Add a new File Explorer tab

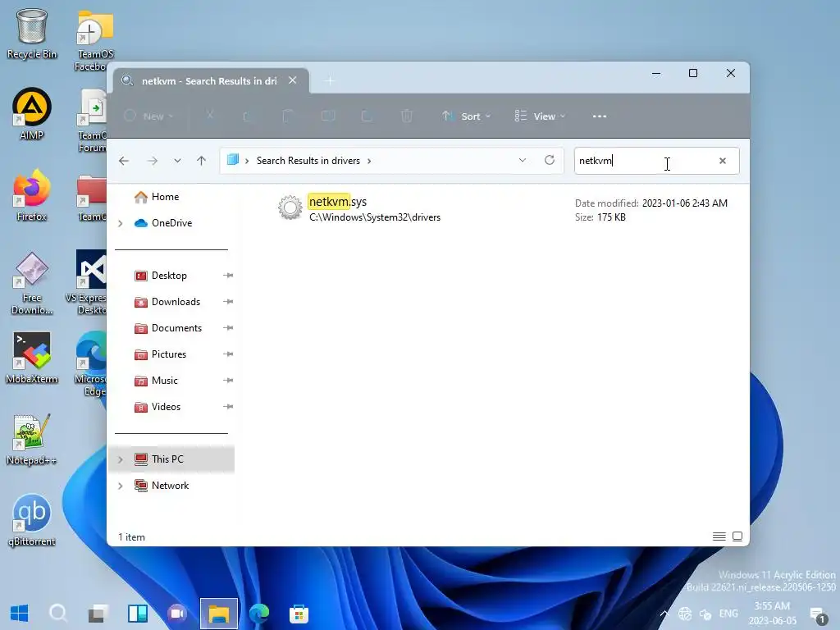[330, 81]
